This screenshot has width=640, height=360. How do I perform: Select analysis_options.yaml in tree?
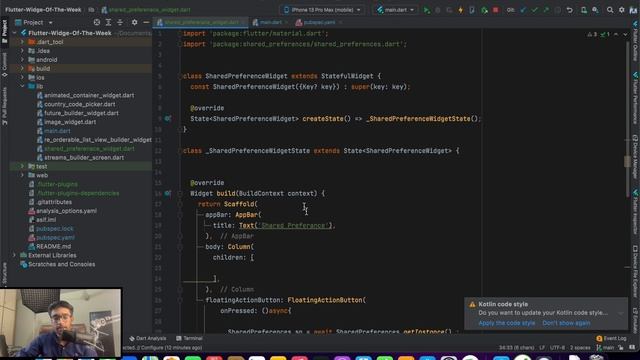tap(63, 211)
